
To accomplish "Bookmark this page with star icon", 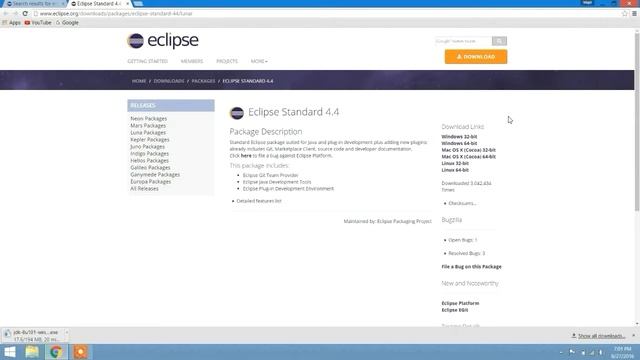I will tap(624, 13).
